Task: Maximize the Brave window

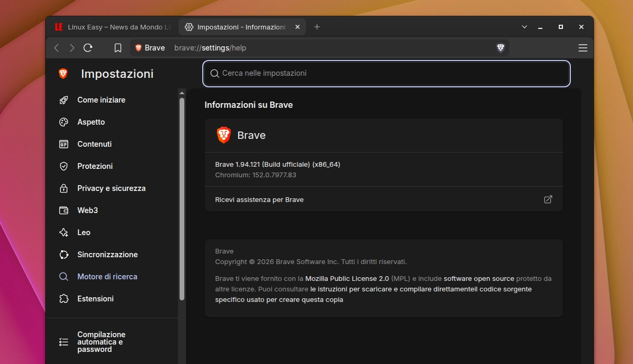Action: [x=561, y=27]
